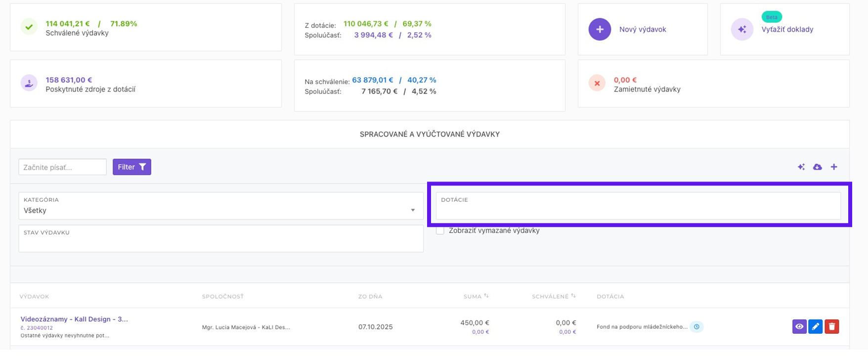Click the small plus icon above filters
This screenshot has height=357, width=868.
[x=834, y=167]
